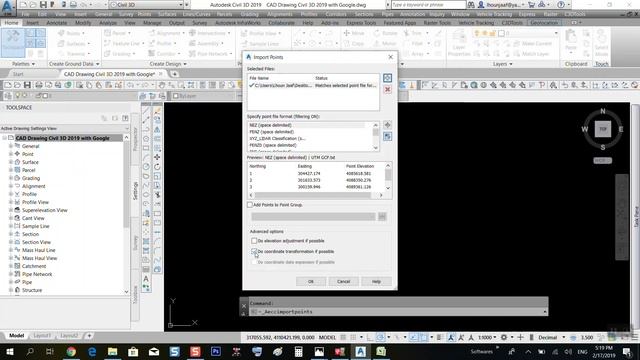The image size is (640, 360).
Task: Click the manage point file formats icon
Action: tap(387, 125)
